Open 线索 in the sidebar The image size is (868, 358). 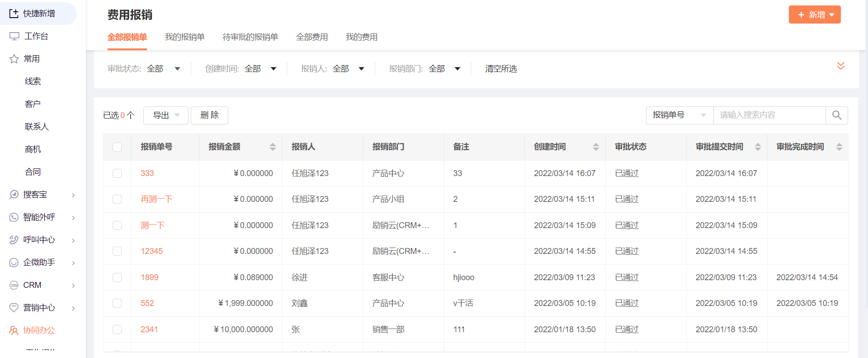[x=33, y=81]
